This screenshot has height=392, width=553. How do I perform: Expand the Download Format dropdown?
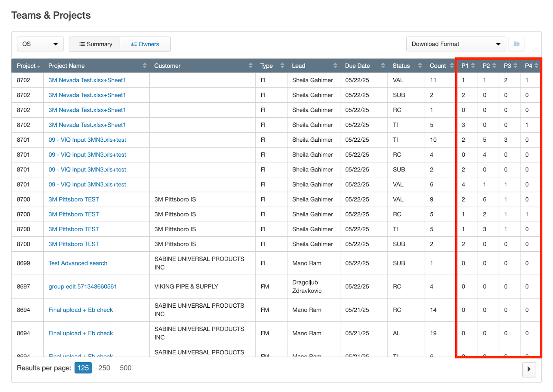(x=456, y=44)
